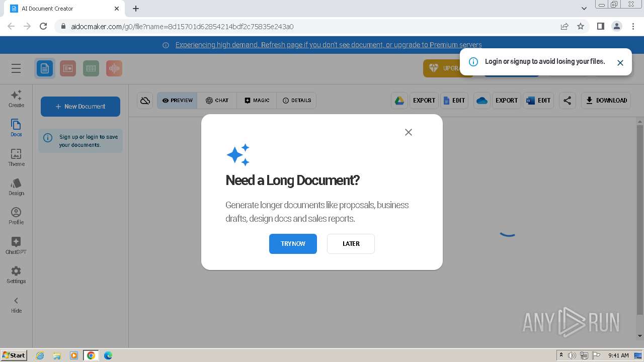Select the orange audio waveform icon
Screen dimensions: 644x362
click(114, 68)
